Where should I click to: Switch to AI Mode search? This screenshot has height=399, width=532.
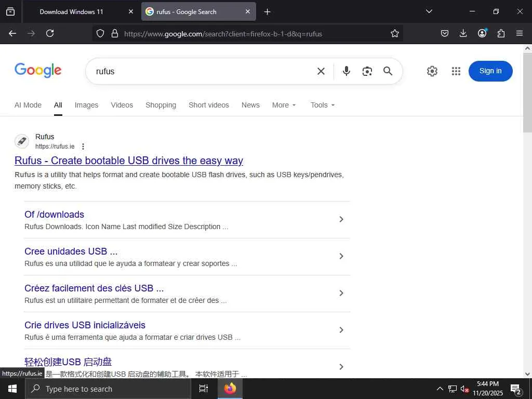28,105
